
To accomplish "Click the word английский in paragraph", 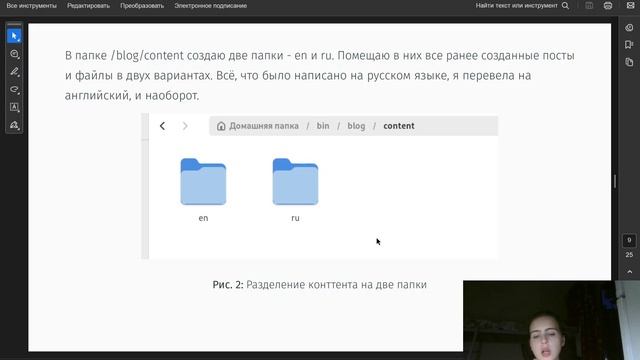I will 97,96.
